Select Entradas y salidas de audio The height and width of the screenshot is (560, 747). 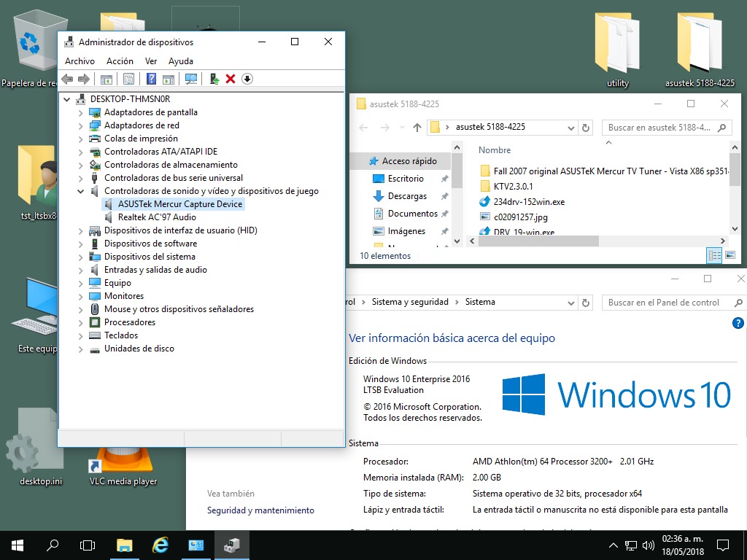(x=155, y=270)
